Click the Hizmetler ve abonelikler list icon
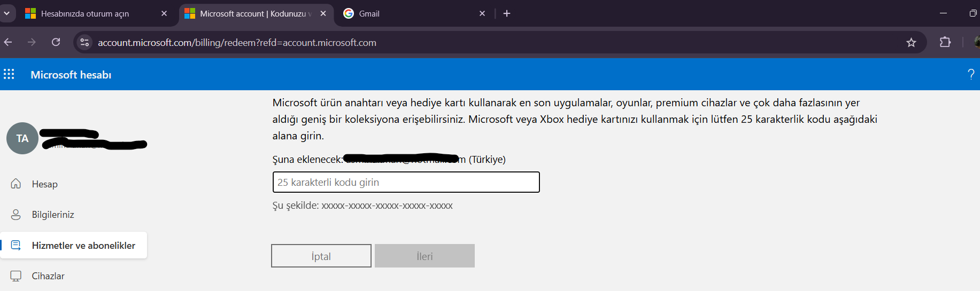Viewport: 980px width, 291px height. 16,245
